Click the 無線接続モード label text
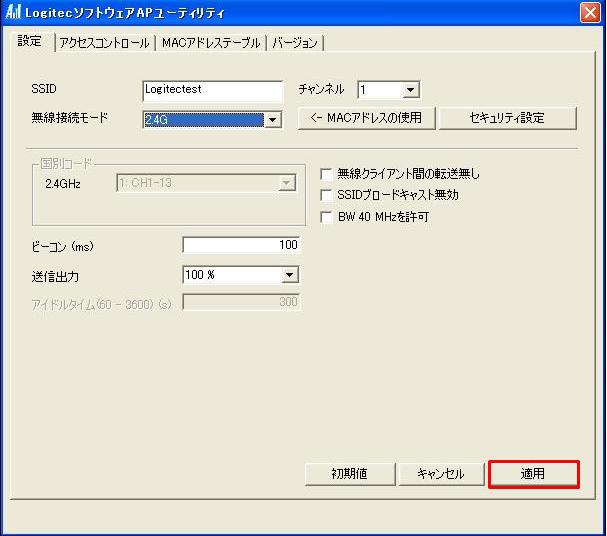 (70, 118)
